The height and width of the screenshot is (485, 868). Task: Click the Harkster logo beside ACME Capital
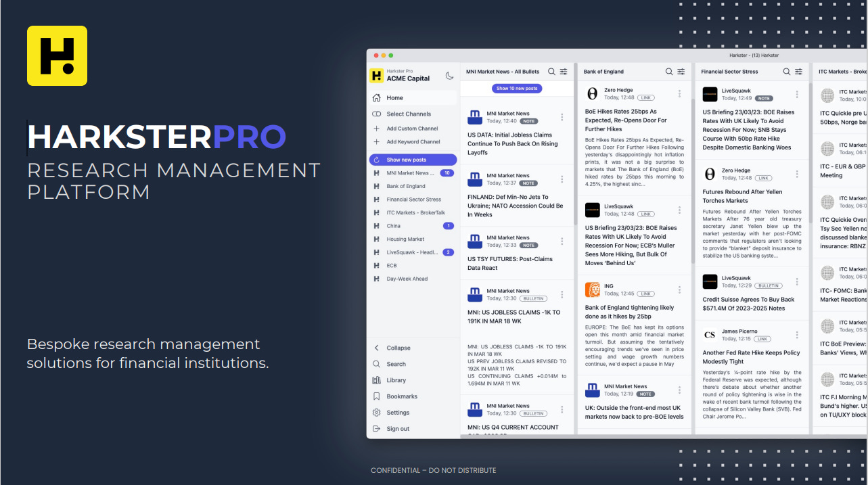click(x=376, y=75)
